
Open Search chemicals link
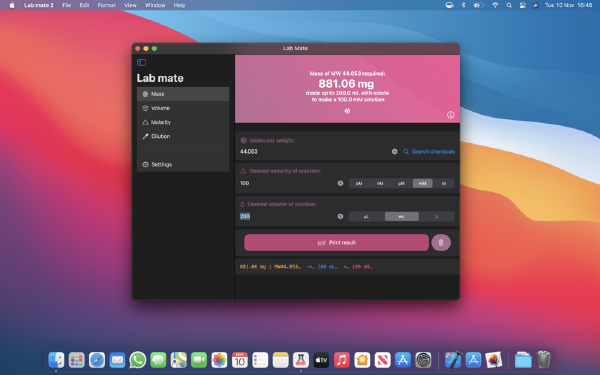429,152
